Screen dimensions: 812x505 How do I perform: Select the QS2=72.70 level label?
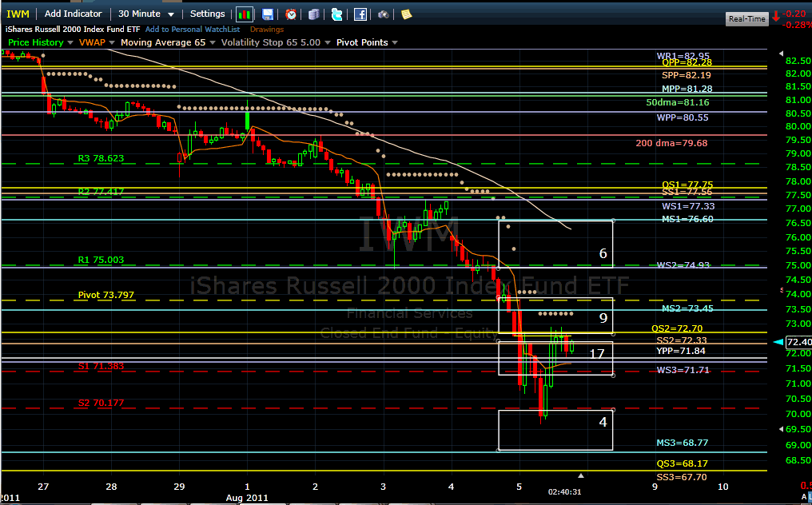677,328
